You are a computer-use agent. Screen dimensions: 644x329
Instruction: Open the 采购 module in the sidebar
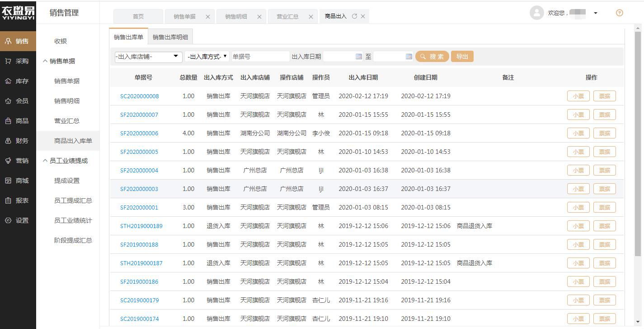coord(18,61)
